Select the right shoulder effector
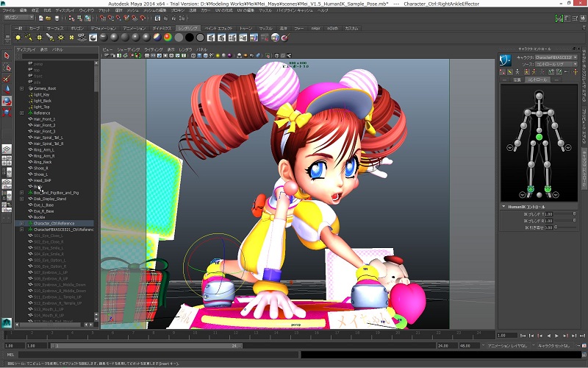The height and width of the screenshot is (368, 588). 528,113
